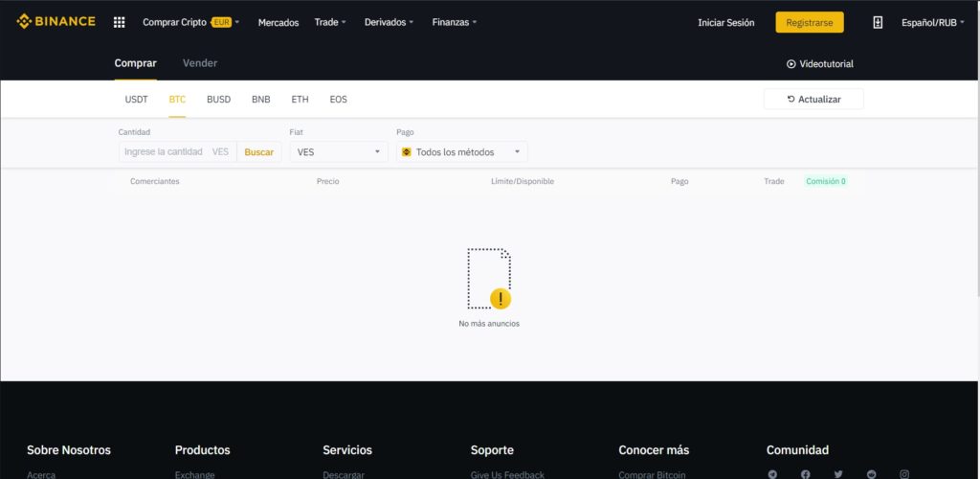Click the No más anuncios message
The image size is (980, 479).
(x=489, y=324)
